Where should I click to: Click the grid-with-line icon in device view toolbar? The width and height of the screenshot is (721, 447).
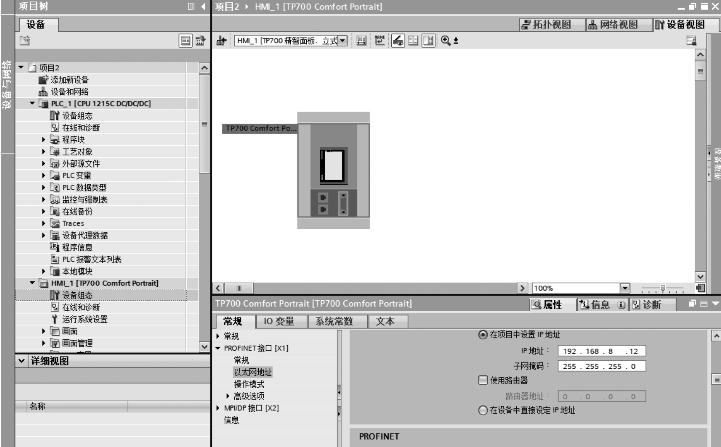pyautogui.click(x=379, y=41)
